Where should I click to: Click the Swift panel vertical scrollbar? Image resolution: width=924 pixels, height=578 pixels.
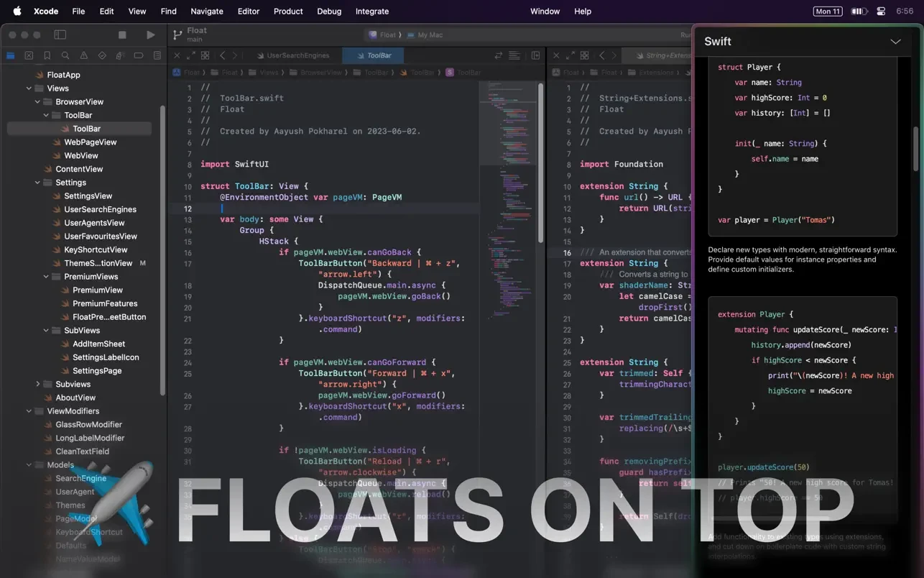pyautogui.click(x=915, y=149)
